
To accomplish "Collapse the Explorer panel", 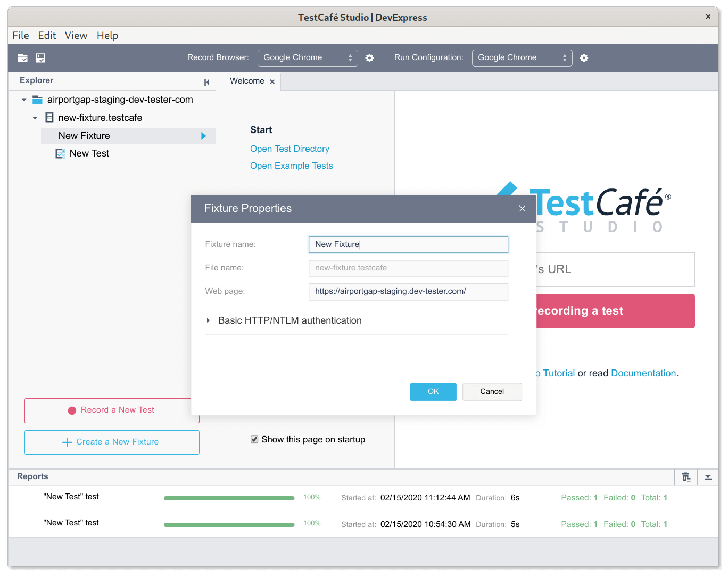I will [206, 82].
